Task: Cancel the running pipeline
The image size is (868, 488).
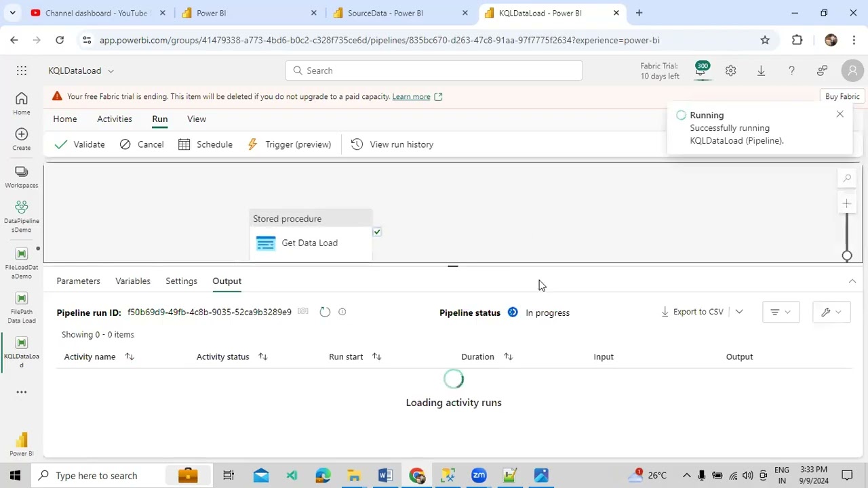Action: (x=142, y=144)
